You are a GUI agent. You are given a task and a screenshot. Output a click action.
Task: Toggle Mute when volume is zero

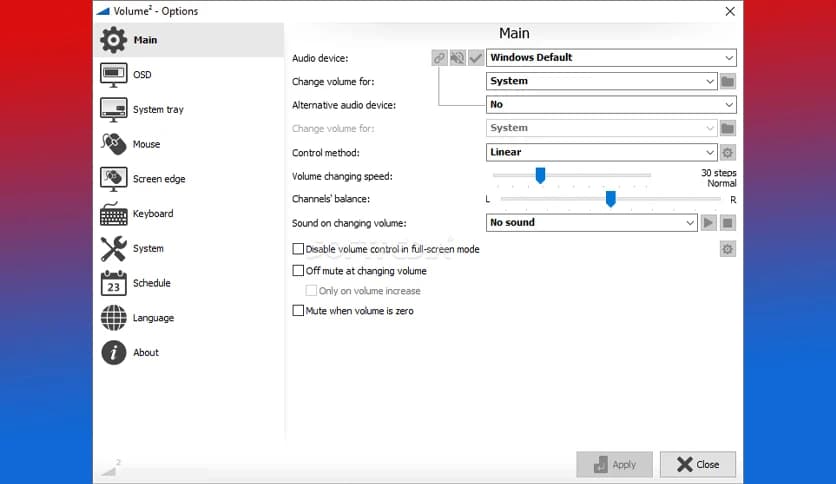pos(298,311)
